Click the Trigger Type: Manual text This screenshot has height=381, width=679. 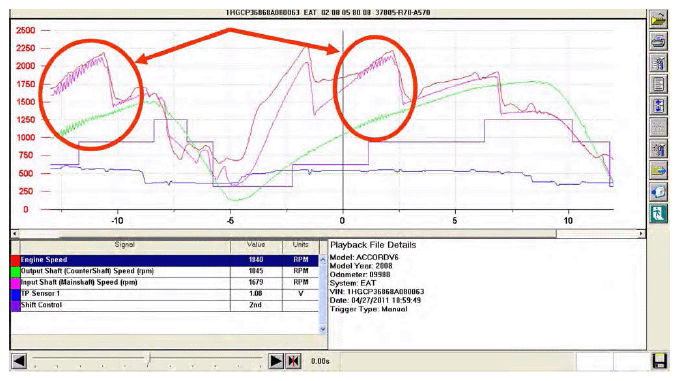tap(369, 309)
